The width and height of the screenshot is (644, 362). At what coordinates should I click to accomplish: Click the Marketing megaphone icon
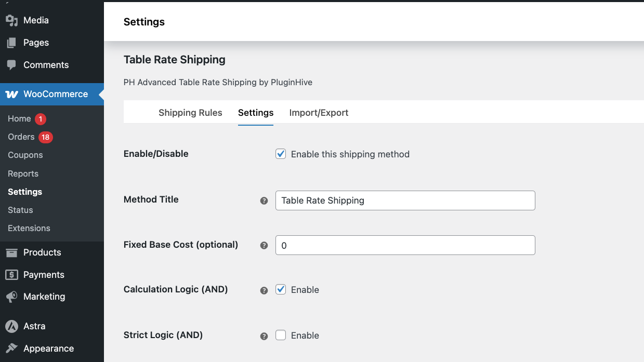11,297
